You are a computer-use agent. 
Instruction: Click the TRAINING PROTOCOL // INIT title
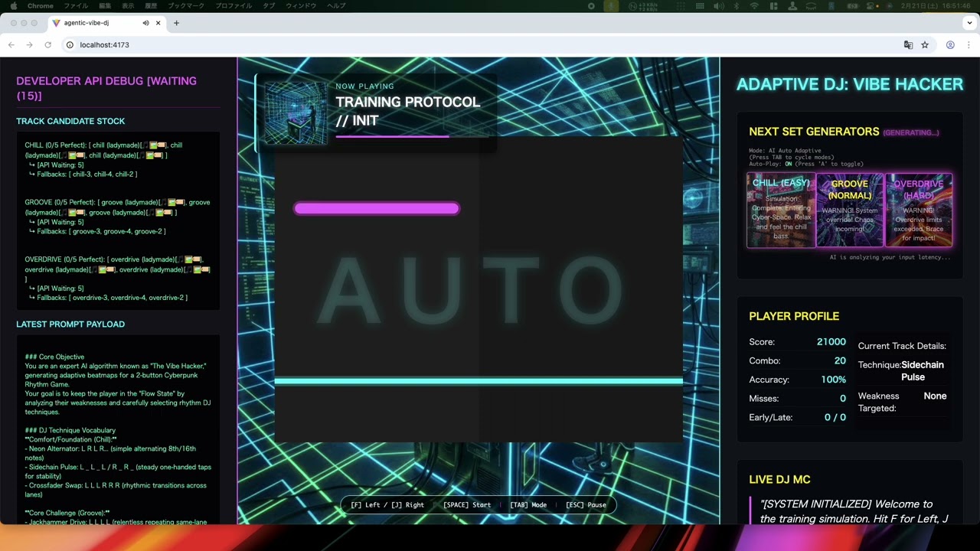click(408, 111)
